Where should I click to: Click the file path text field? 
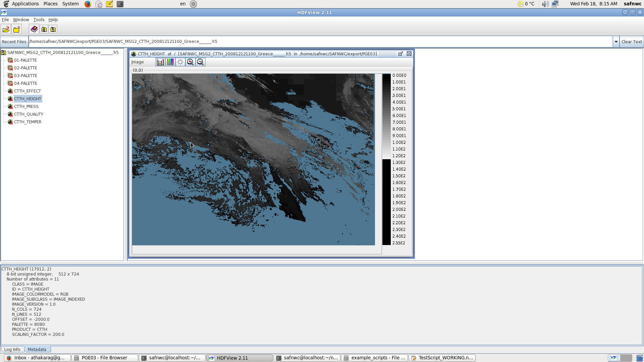319,42
